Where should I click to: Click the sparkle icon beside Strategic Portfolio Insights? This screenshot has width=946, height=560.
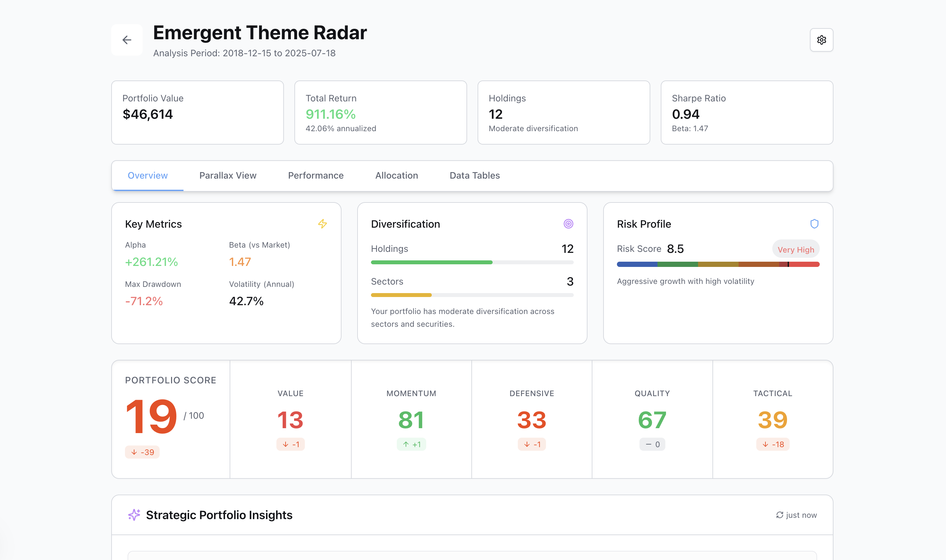click(x=134, y=514)
